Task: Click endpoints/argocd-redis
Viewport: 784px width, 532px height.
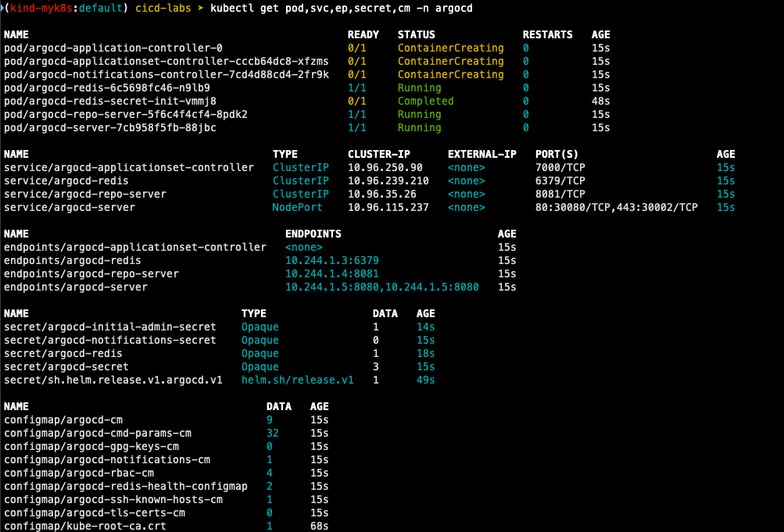Action: coord(73,260)
